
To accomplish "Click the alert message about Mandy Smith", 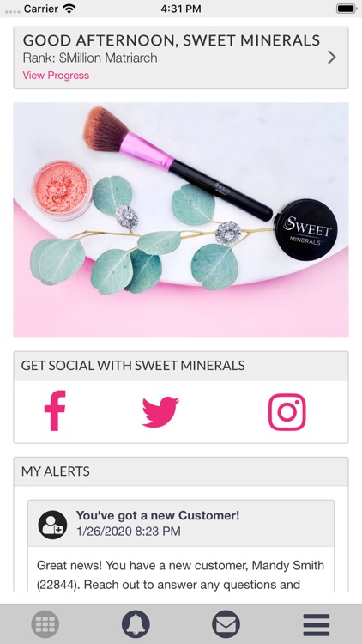I will click(181, 574).
